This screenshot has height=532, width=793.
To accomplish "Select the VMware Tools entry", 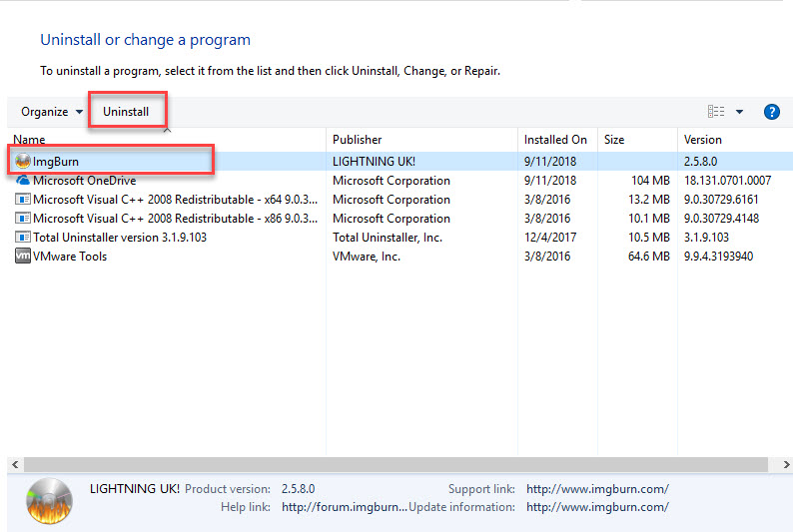I will (70, 257).
